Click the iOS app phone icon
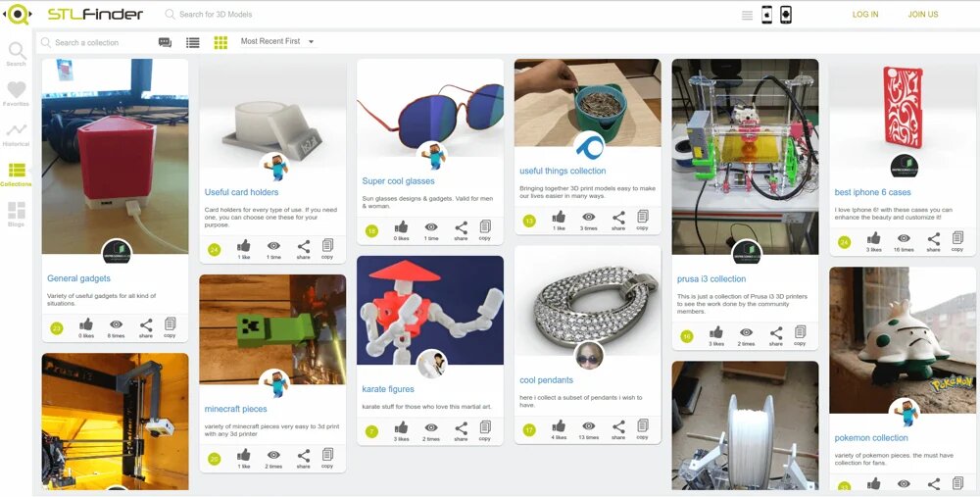The height and width of the screenshot is (497, 980). click(766, 15)
